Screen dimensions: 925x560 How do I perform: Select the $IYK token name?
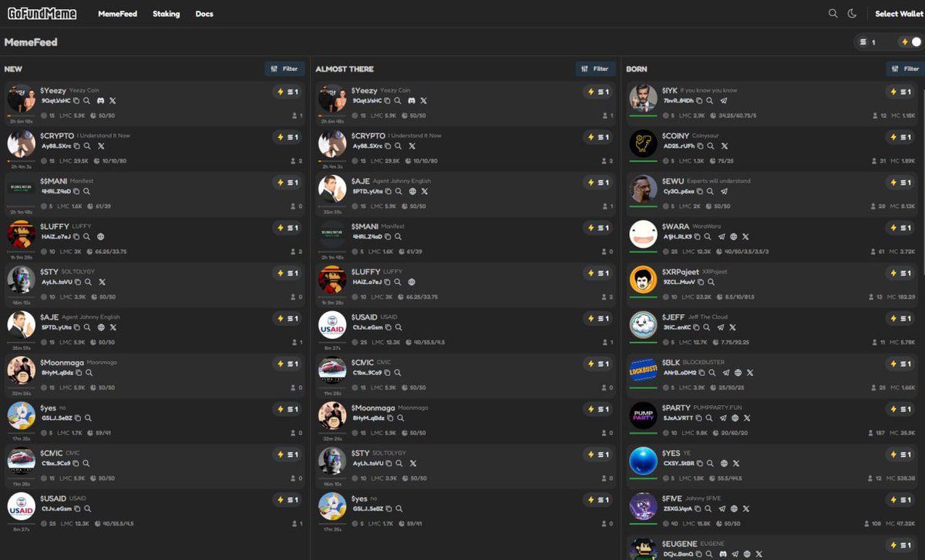click(x=669, y=90)
